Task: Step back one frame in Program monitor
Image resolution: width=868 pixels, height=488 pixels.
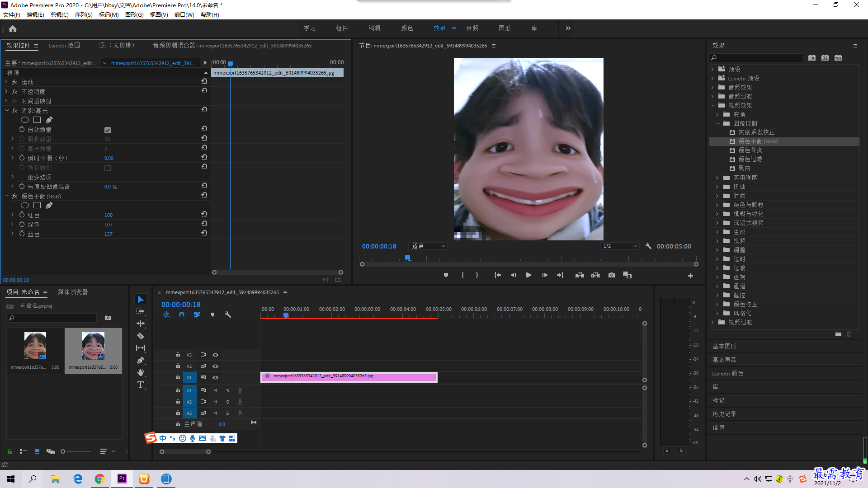Action: 513,275
